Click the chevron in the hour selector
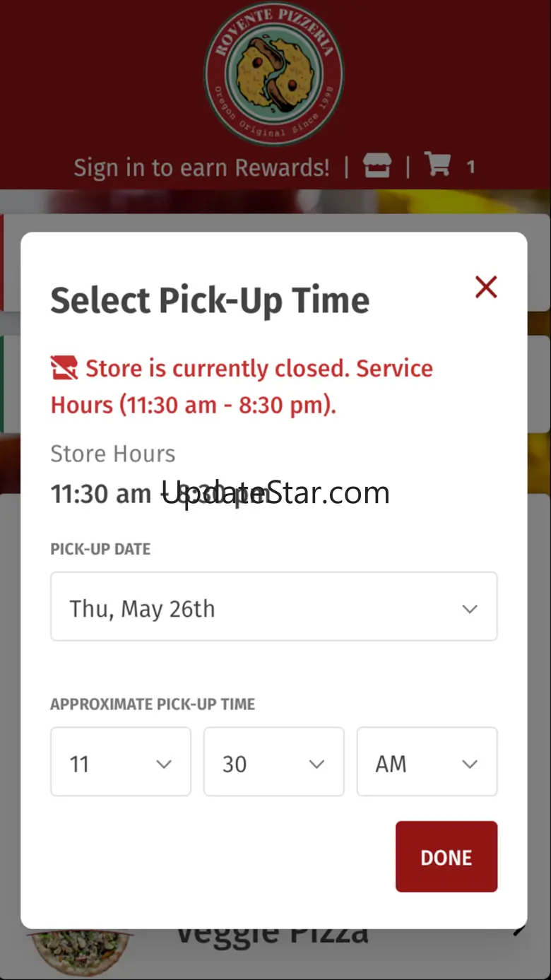 (x=164, y=764)
